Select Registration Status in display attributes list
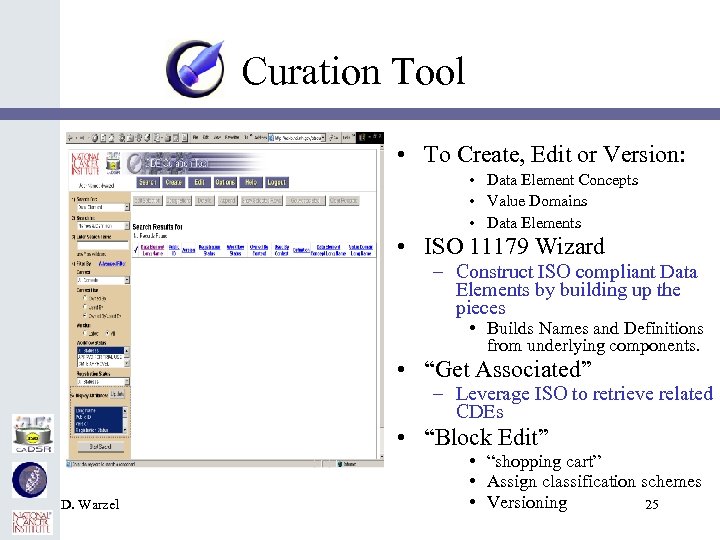Screen dimensions: 720x540 (98, 430)
